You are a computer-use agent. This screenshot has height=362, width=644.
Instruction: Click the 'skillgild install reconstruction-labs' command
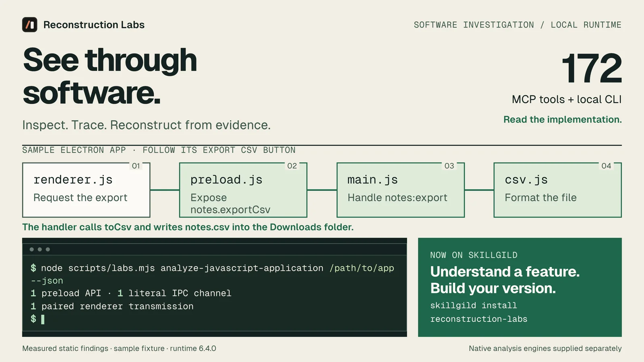click(x=479, y=312)
